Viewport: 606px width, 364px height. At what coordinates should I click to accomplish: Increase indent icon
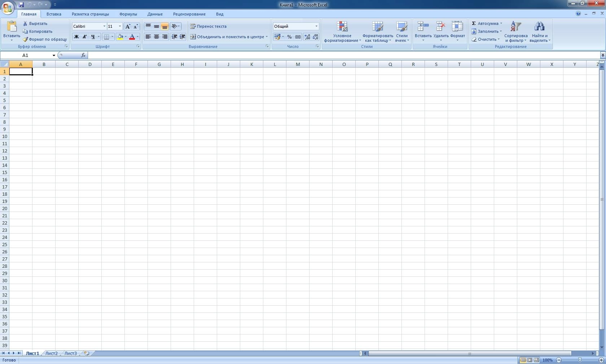pyautogui.click(x=183, y=37)
